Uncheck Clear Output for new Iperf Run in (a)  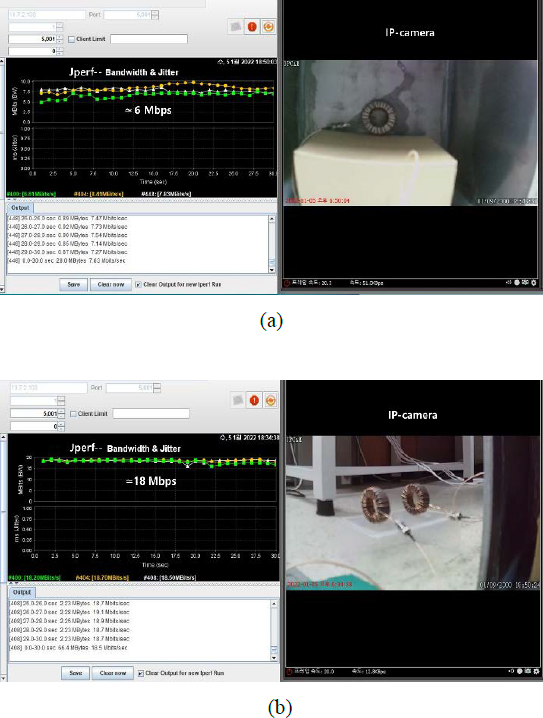(x=138, y=284)
